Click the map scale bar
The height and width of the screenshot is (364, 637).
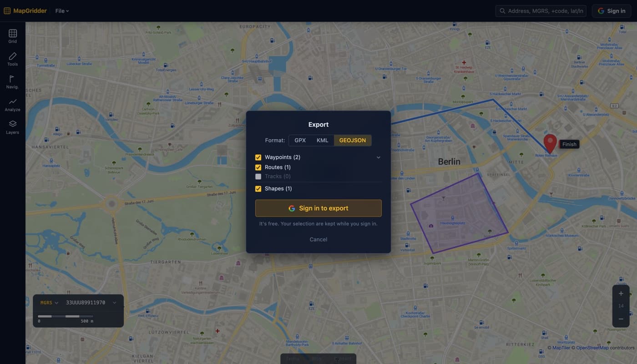click(66, 316)
